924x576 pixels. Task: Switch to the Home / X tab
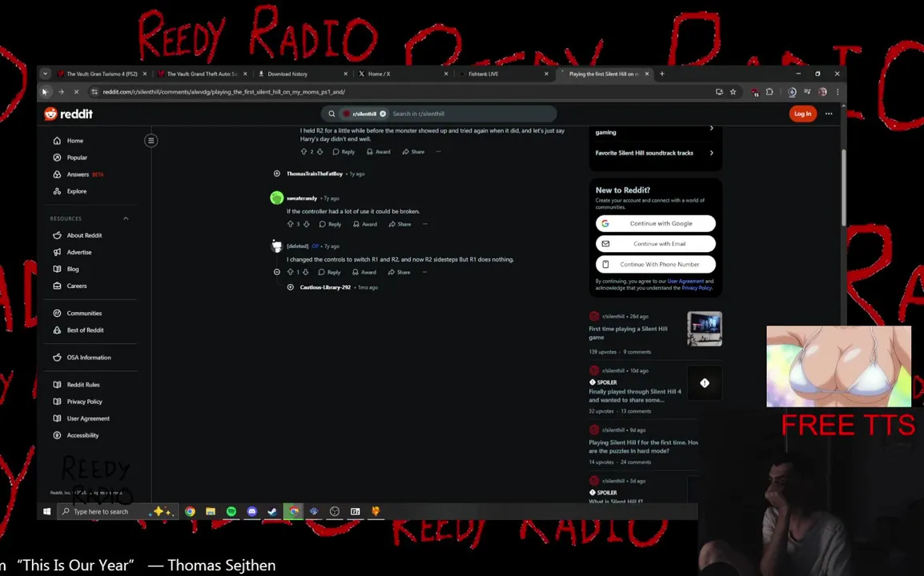click(x=403, y=74)
